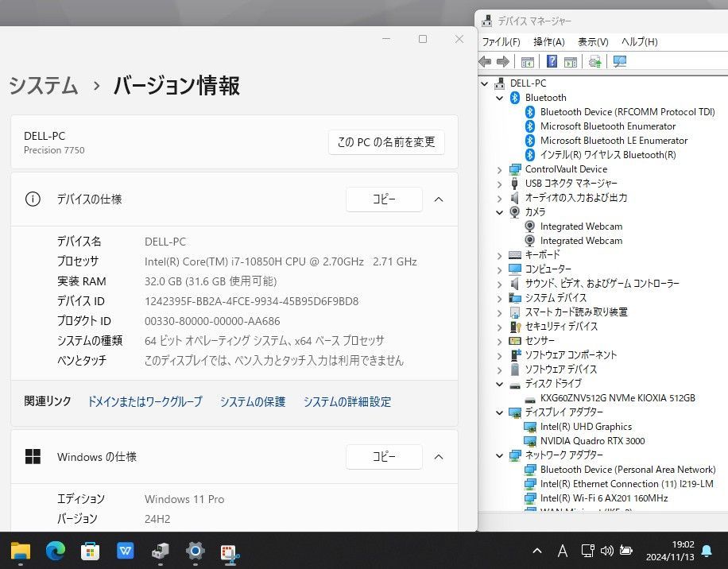
Task: Select KXG60ZNV512G NVMe KIOXIA disk
Action: [618, 397]
